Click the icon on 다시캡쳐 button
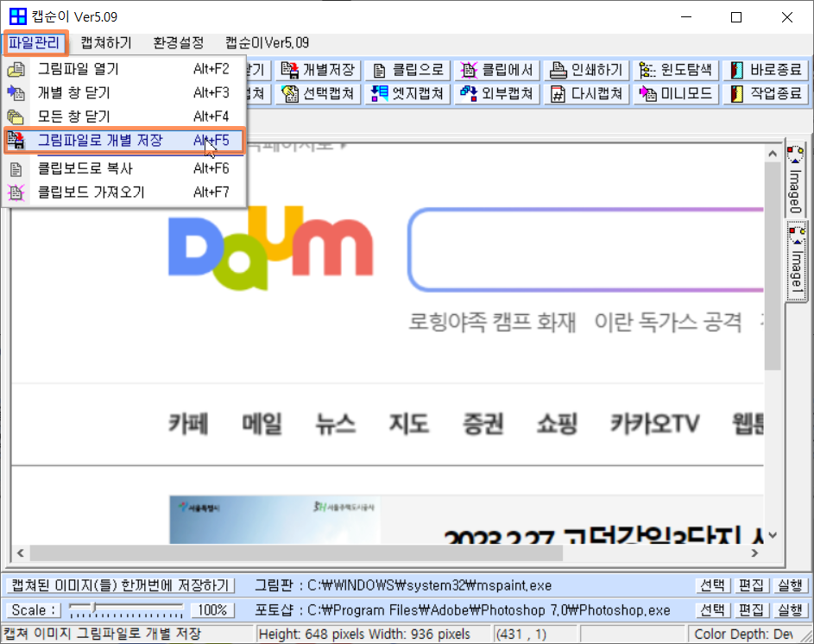 point(558,94)
